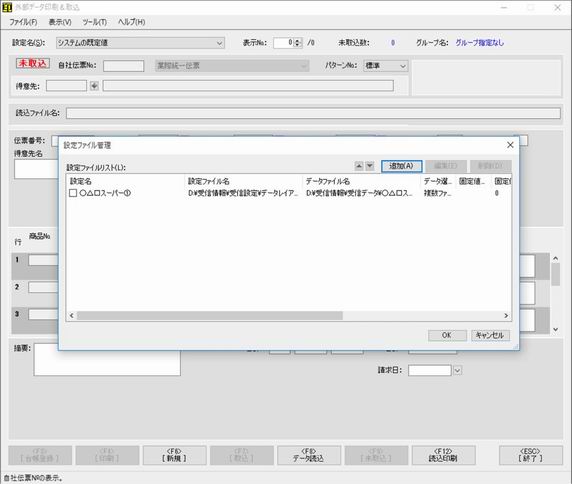
Task: Click the list's scroll-right arrow
Action: (506, 315)
